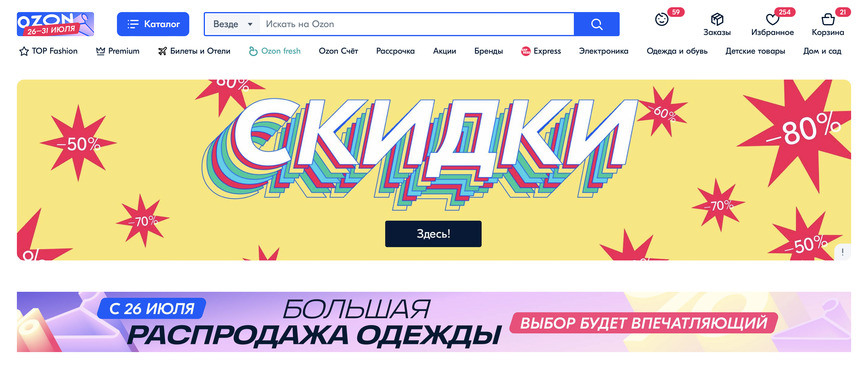Viewport: 868px width, 378px height.
Task: Open the Каталог menu button
Action: tap(153, 24)
